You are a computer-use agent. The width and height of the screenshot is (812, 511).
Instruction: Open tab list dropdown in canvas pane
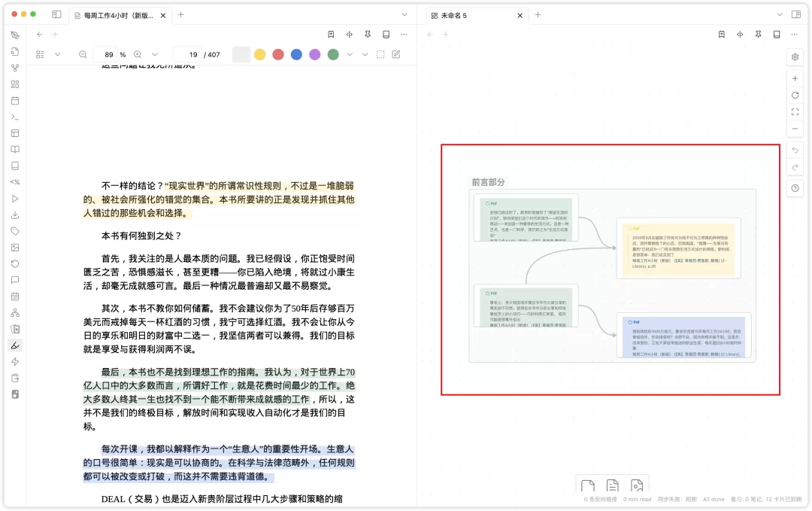pos(780,15)
